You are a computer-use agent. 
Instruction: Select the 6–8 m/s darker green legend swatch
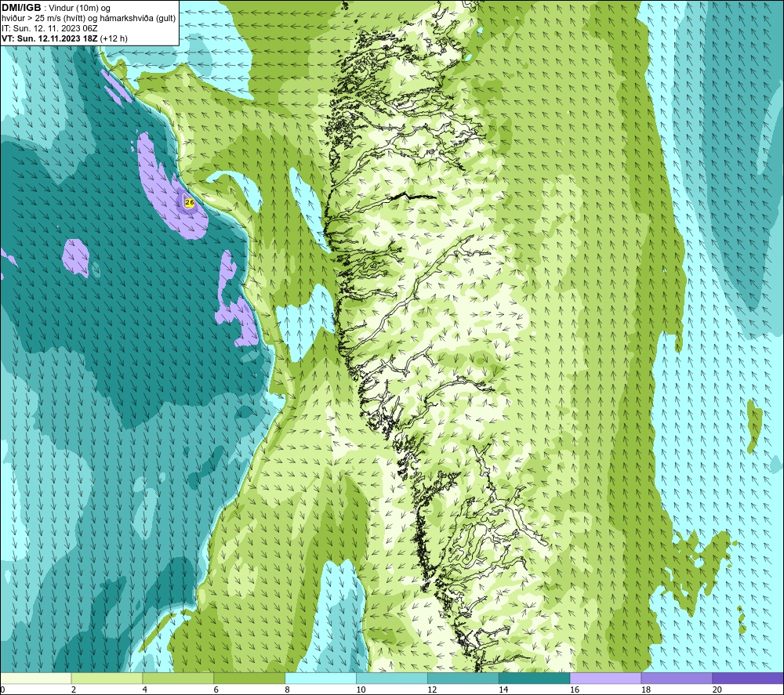pos(249,678)
